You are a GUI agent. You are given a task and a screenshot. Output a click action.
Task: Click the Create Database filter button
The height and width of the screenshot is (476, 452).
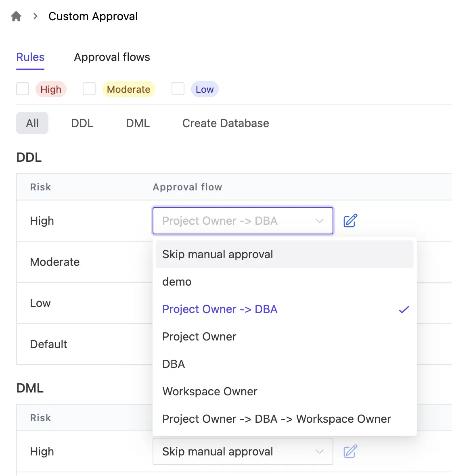(x=225, y=123)
